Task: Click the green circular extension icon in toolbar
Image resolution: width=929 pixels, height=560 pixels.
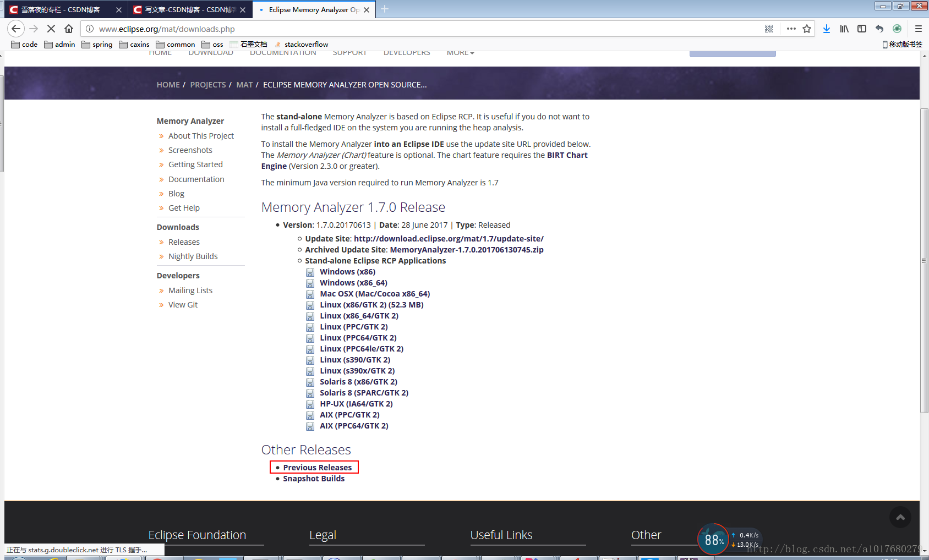Action: pyautogui.click(x=897, y=29)
